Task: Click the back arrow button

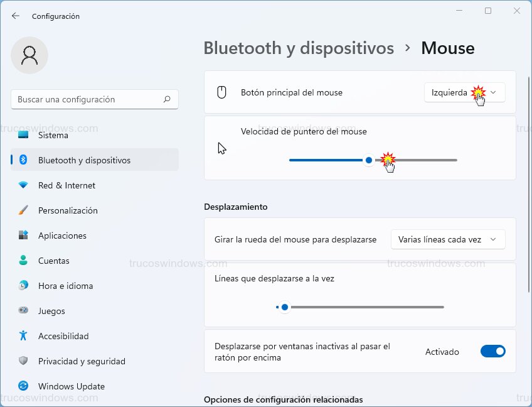Action: pyautogui.click(x=15, y=16)
